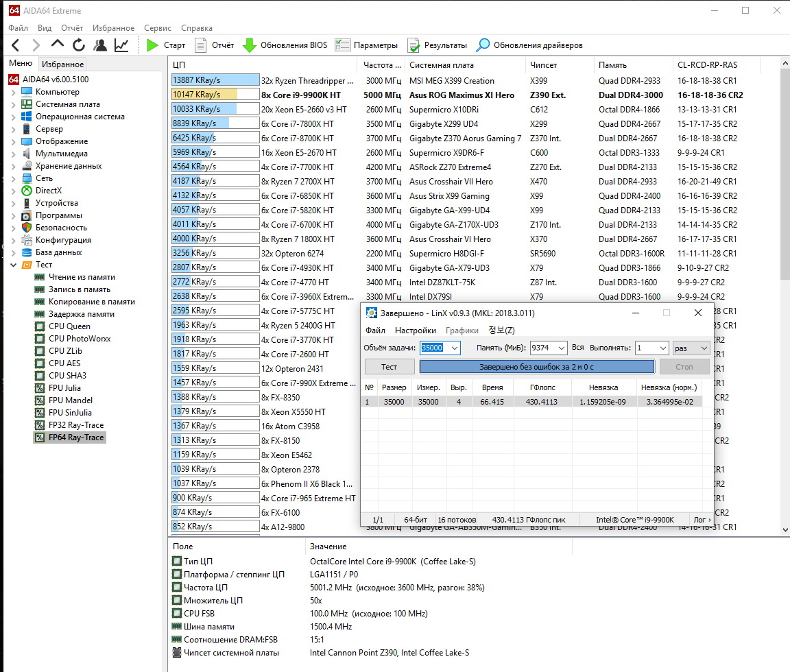Expand the База данных tree node

[14, 252]
